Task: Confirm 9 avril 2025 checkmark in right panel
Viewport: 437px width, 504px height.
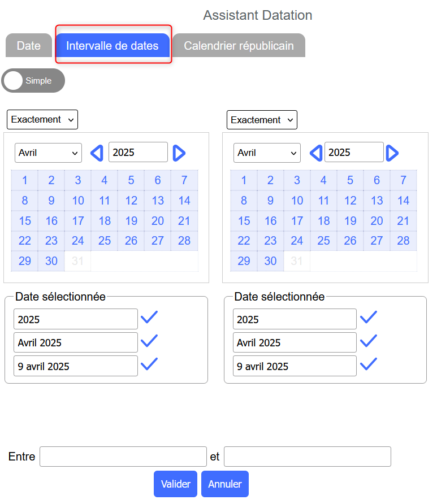Action: (368, 364)
